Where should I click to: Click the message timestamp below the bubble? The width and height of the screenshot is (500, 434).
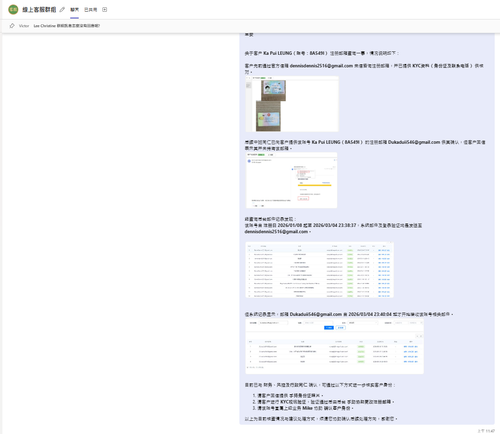(x=486, y=431)
